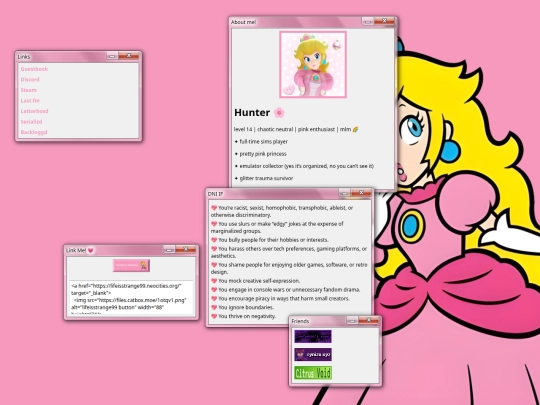Screen dimensions: 540x405
Task: Open the Steam link
Action: [x=29, y=90]
